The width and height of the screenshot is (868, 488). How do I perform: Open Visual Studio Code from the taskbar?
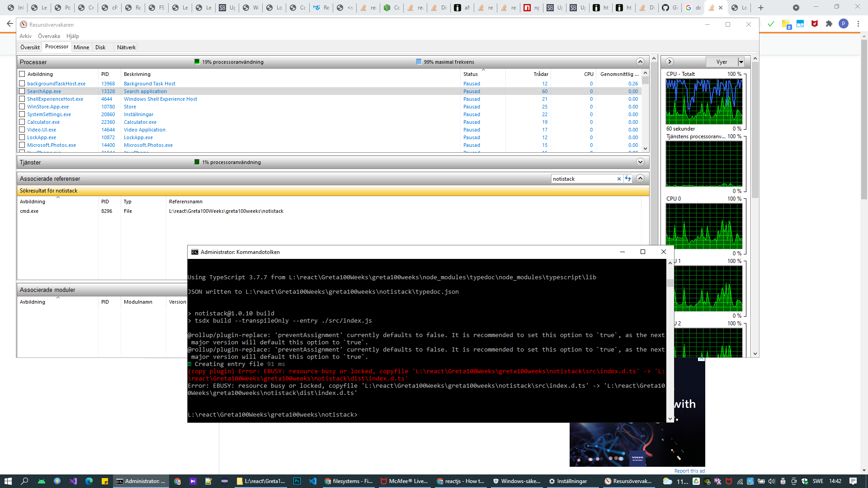click(x=313, y=481)
